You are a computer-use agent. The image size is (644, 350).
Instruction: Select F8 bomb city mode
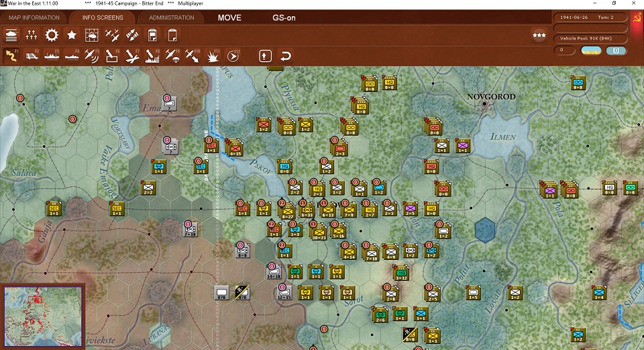[152, 56]
